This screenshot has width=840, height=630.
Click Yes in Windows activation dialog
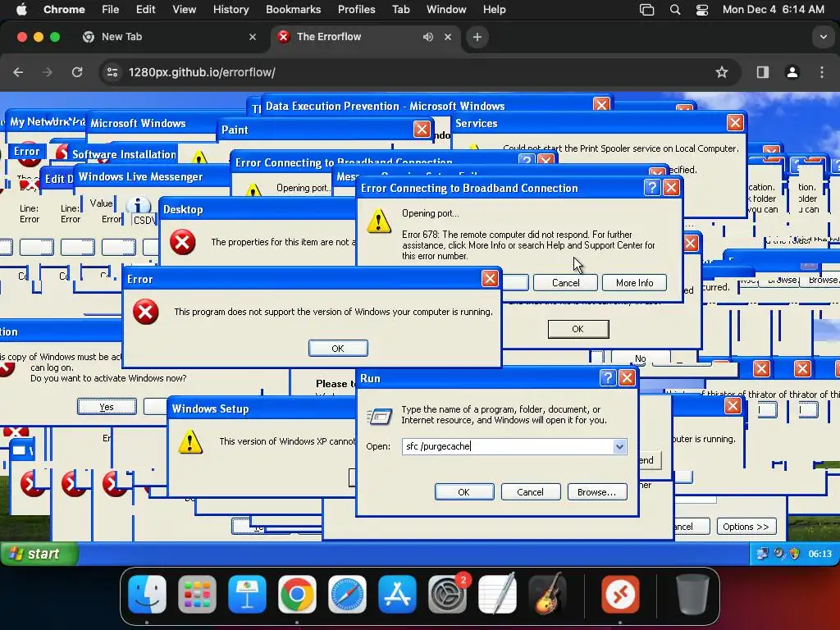click(107, 407)
